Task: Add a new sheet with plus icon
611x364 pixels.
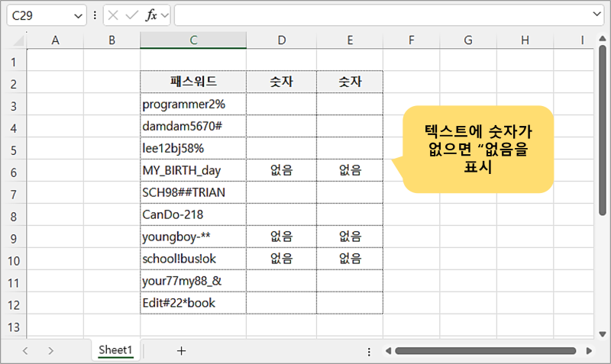Action: pyautogui.click(x=181, y=350)
